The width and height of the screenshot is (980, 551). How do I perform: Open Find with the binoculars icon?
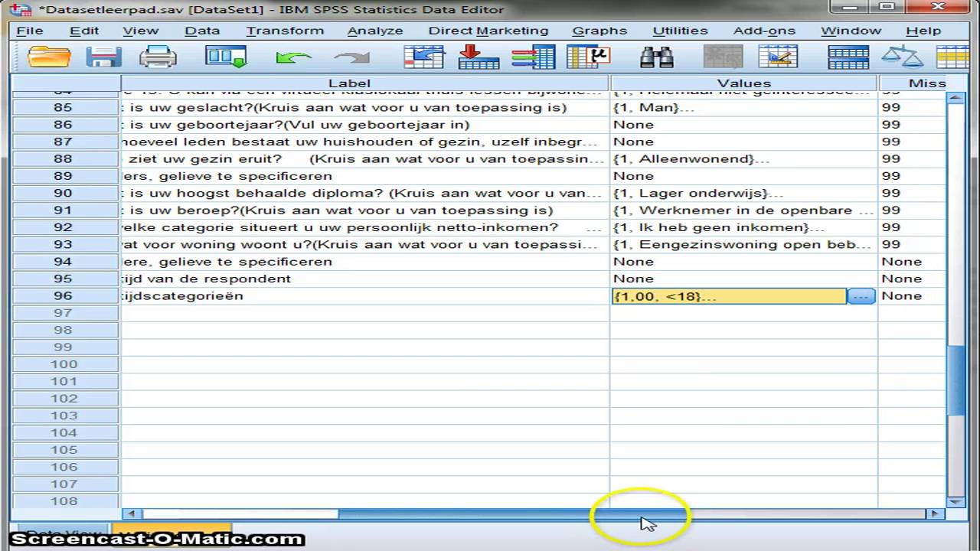656,57
